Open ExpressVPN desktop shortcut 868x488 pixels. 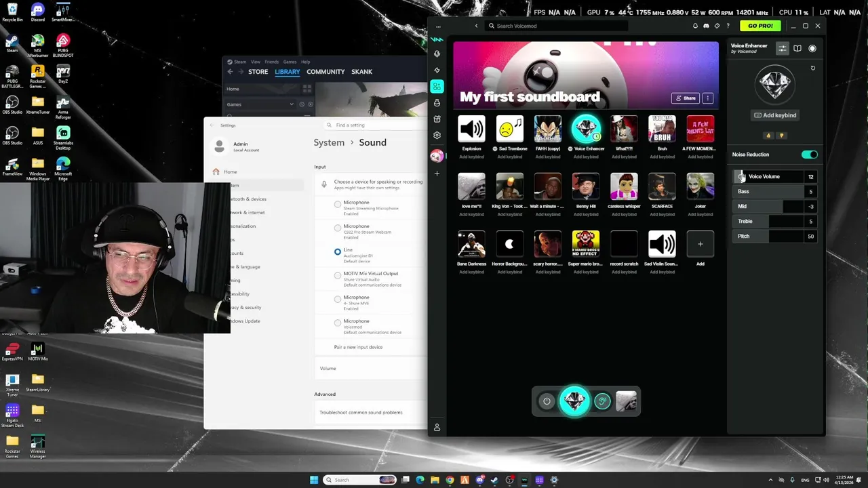click(x=12, y=351)
